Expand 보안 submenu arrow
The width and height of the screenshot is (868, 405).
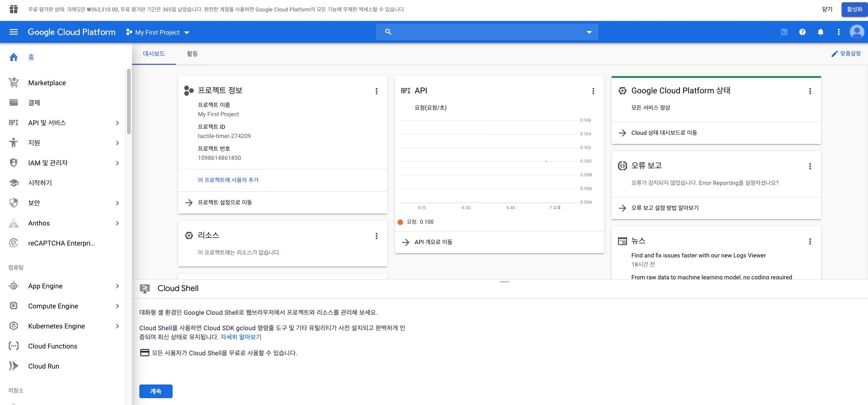click(117, 203)
